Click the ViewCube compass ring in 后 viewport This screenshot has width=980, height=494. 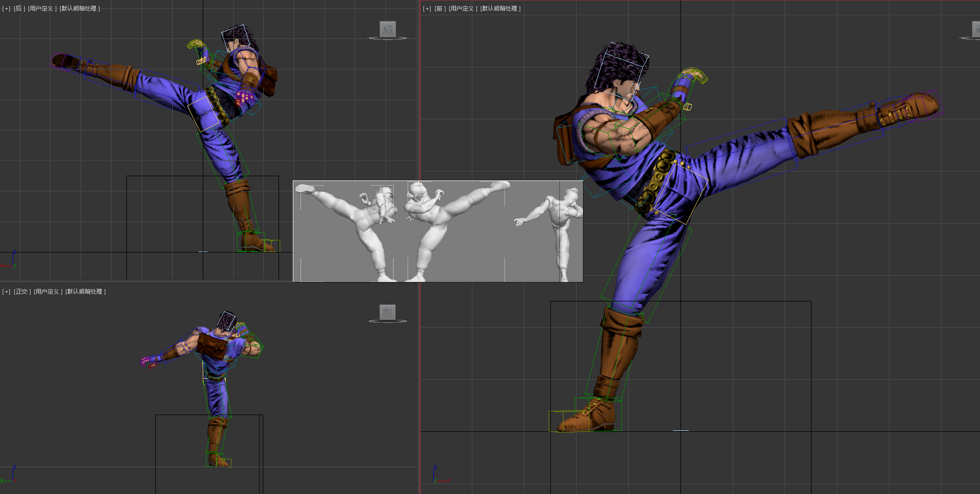click(388, 38)
